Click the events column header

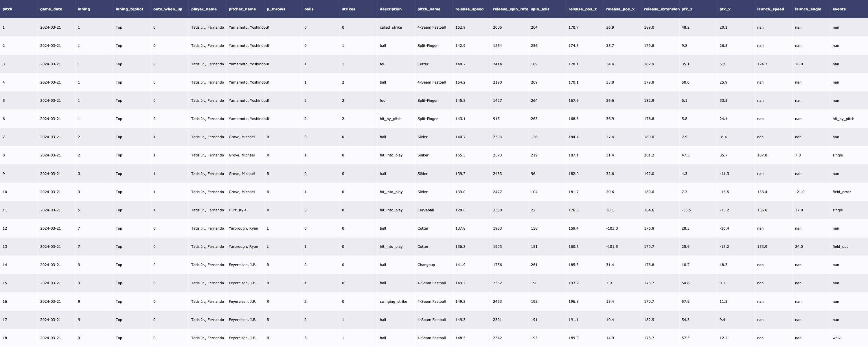[x=839, y=9]
